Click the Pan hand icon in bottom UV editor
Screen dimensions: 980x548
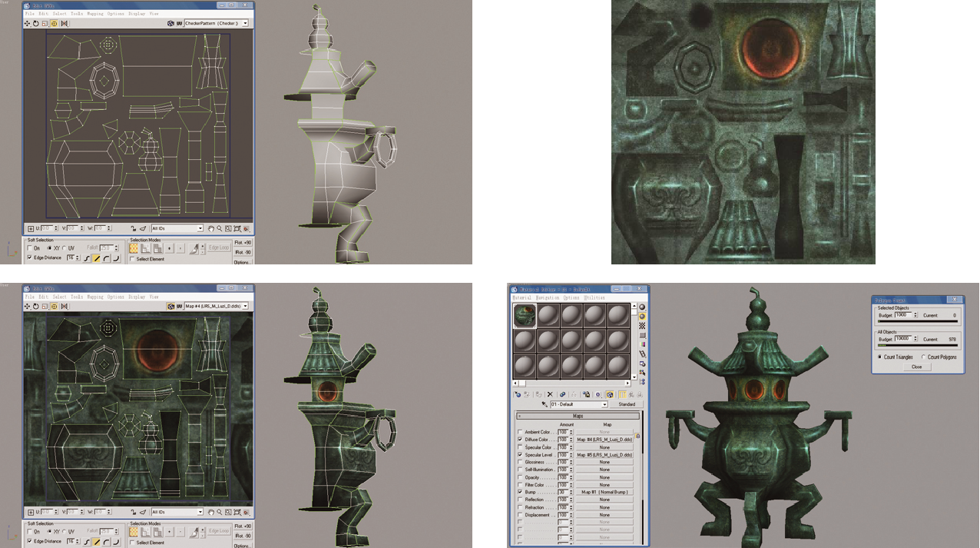[x=210, y=512]
